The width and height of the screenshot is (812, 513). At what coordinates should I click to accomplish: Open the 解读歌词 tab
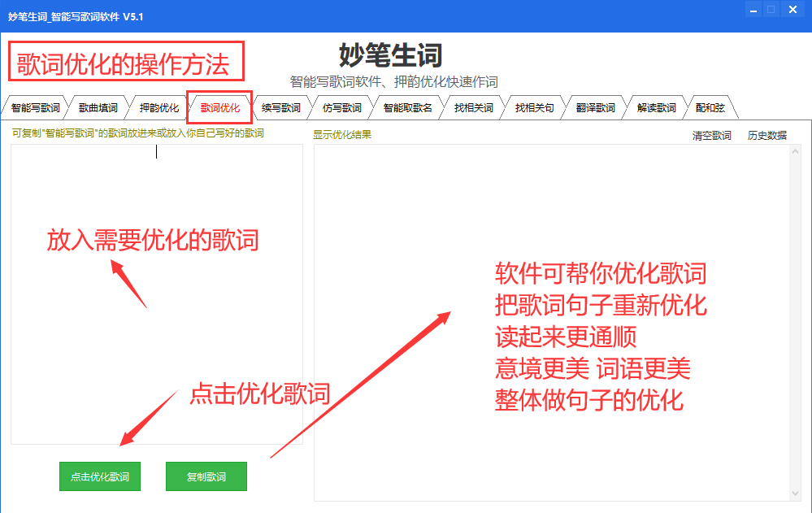[656, 108]
